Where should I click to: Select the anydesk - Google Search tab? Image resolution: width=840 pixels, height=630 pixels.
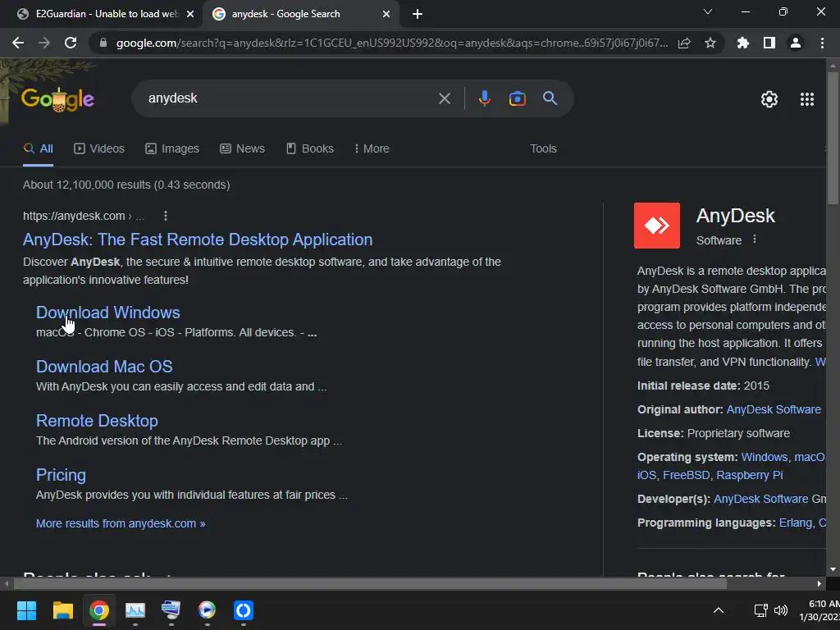[x=301, y=14]
